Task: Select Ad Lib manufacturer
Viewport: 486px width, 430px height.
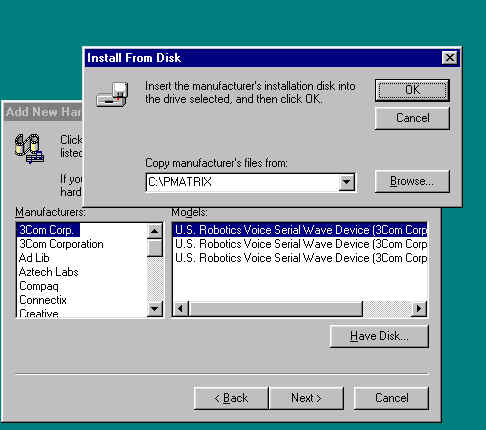Action: pyautogui.click(x=34, y=258)
